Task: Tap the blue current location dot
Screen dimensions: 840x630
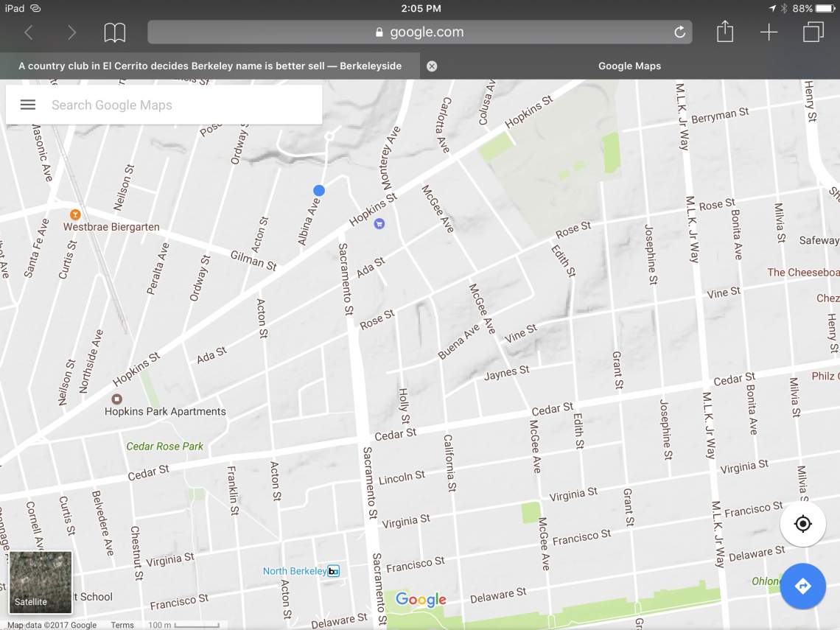Action: point(319,190)
